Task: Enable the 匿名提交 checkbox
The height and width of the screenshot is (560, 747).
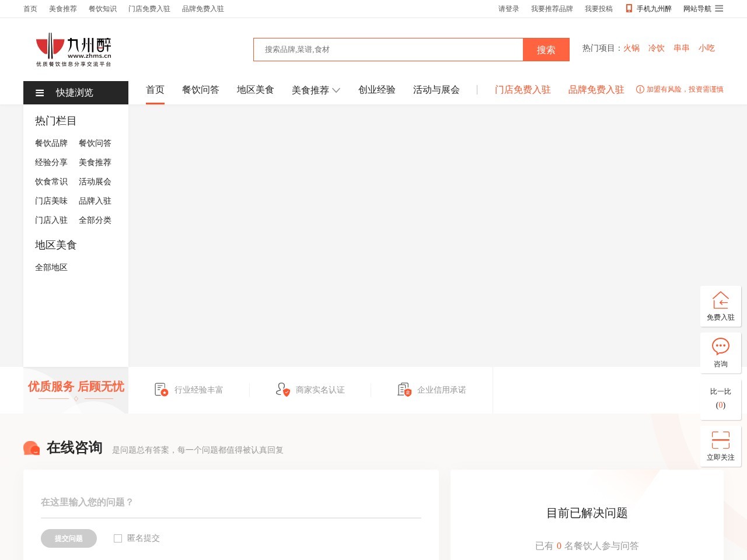Action: point(118,538)
